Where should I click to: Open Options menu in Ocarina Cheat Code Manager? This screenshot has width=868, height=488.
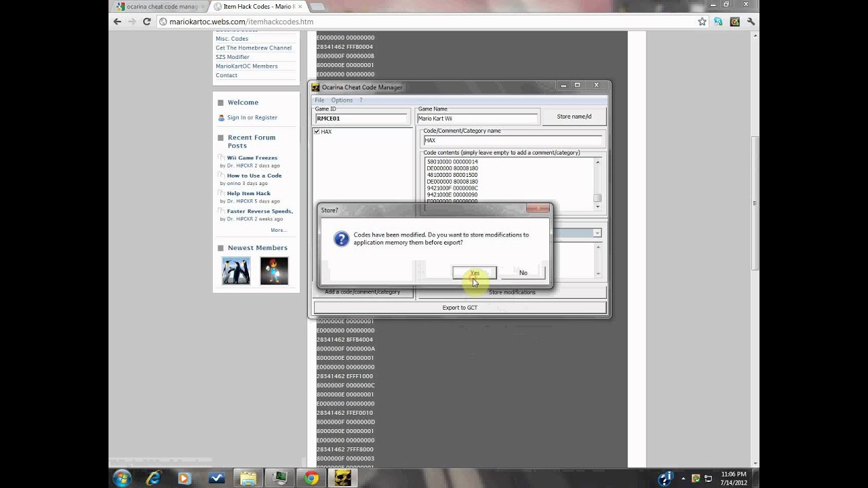(342, 100)
